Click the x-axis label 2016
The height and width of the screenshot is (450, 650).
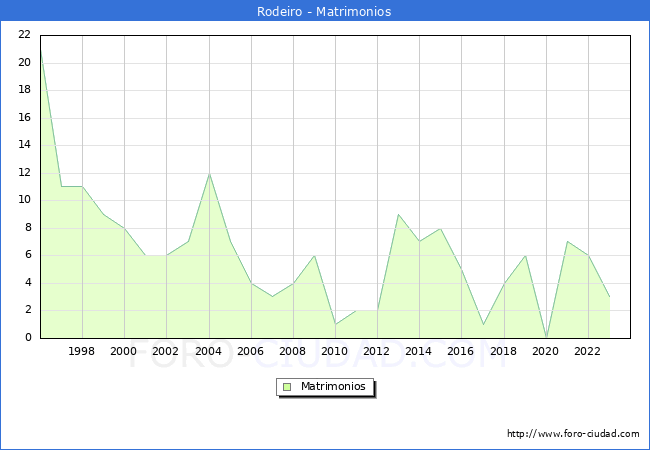coord(461,351)
